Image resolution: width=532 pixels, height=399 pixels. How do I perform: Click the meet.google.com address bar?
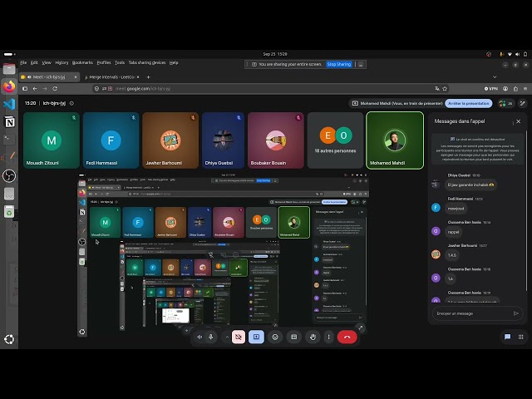272,89
